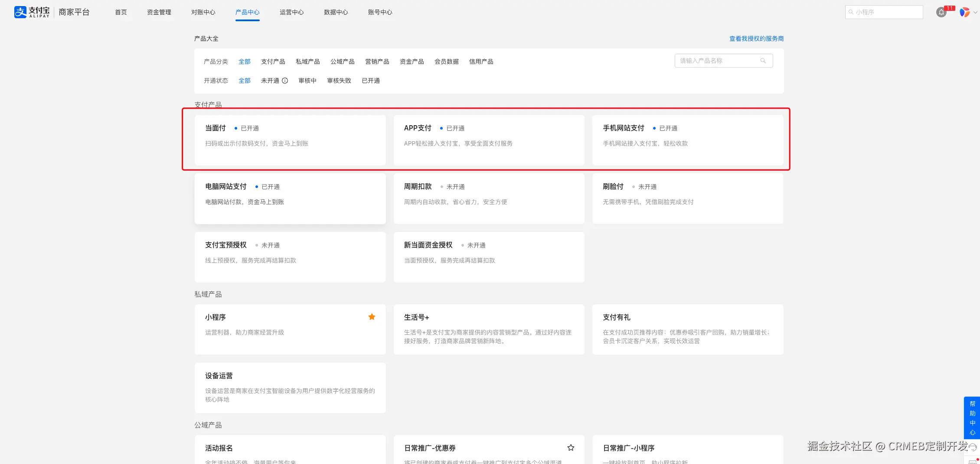Open the 小程序 product title

coord(216,317)
